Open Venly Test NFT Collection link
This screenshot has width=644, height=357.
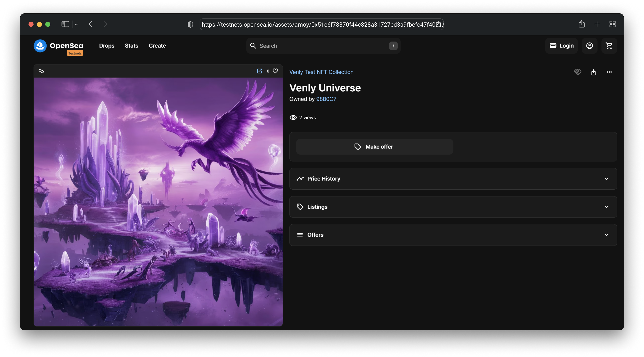[x=321, y=72]
